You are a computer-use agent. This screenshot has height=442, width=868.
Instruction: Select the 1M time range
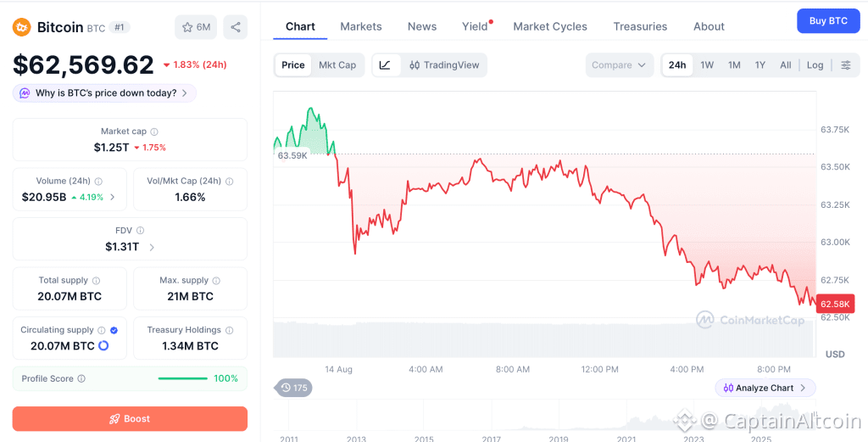[x=734, y=65]
